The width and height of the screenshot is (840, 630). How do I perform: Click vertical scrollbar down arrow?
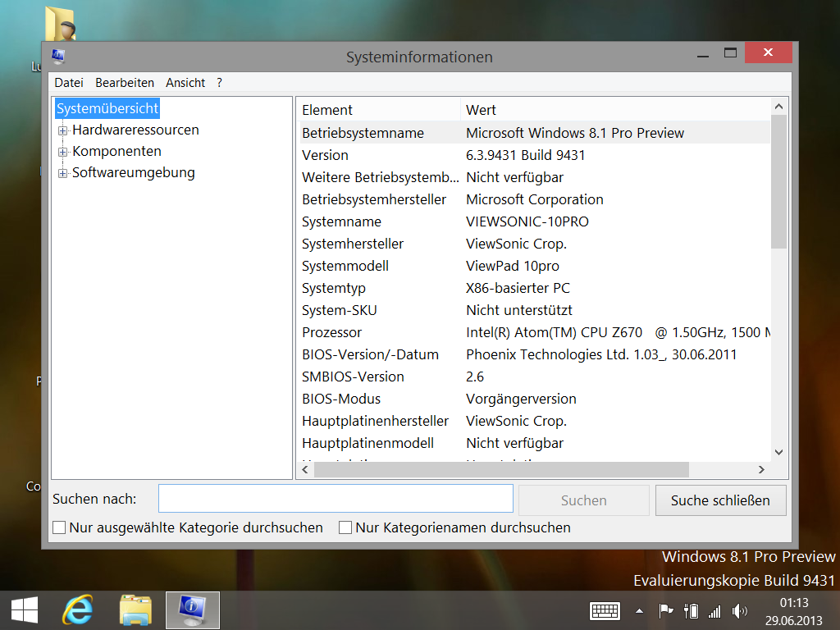(x=779, y=452)
